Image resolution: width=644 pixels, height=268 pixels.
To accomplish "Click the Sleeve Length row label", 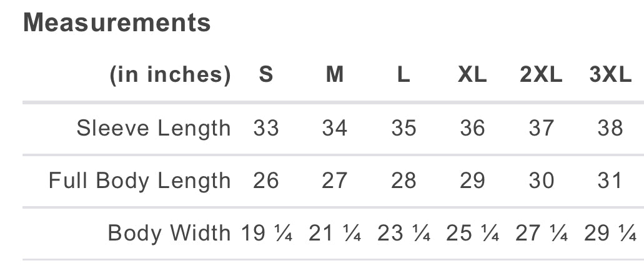I will 154,128.
